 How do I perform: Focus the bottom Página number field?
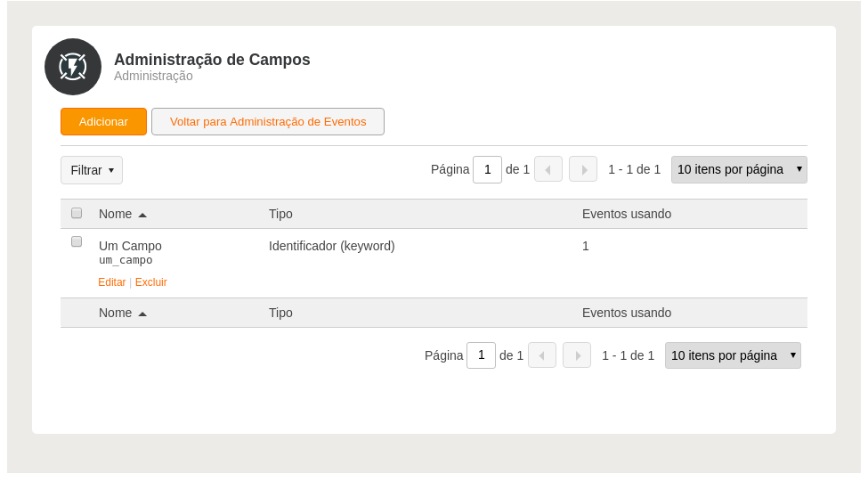[x=481, y=355]
